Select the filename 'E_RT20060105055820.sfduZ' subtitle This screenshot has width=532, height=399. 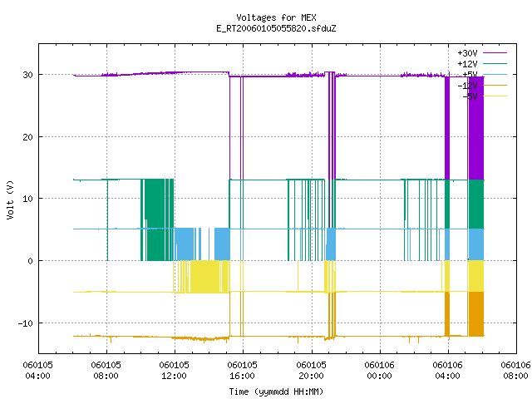276,28
